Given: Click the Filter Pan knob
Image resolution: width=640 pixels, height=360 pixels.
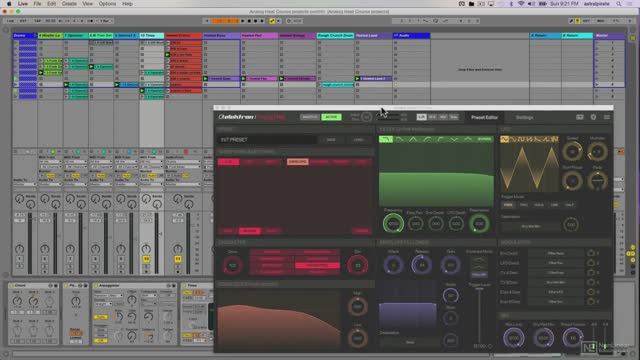Looking at the screenshot, I should [x=416, y=224].
